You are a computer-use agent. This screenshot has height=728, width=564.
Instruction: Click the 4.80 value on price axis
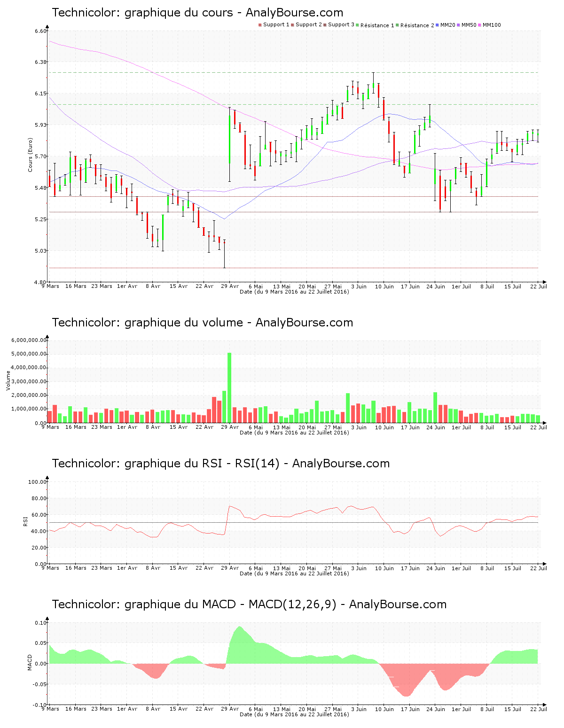[x=40, y=282]
